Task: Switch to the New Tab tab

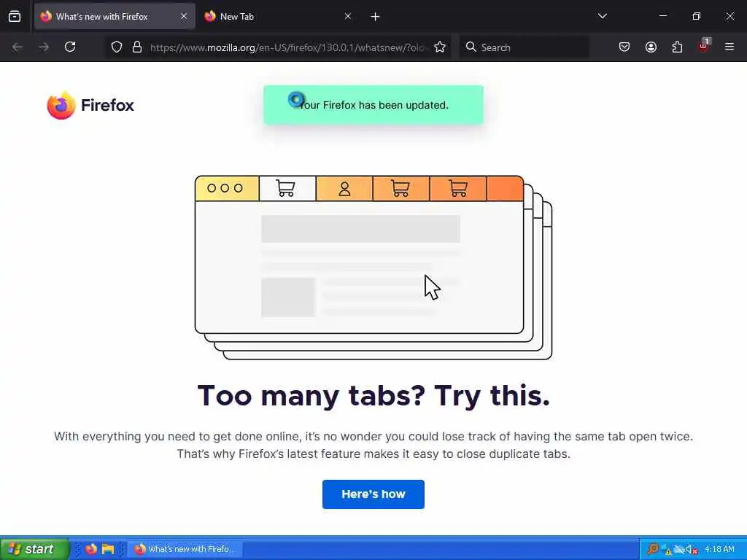Action: (x=278, y=17)
